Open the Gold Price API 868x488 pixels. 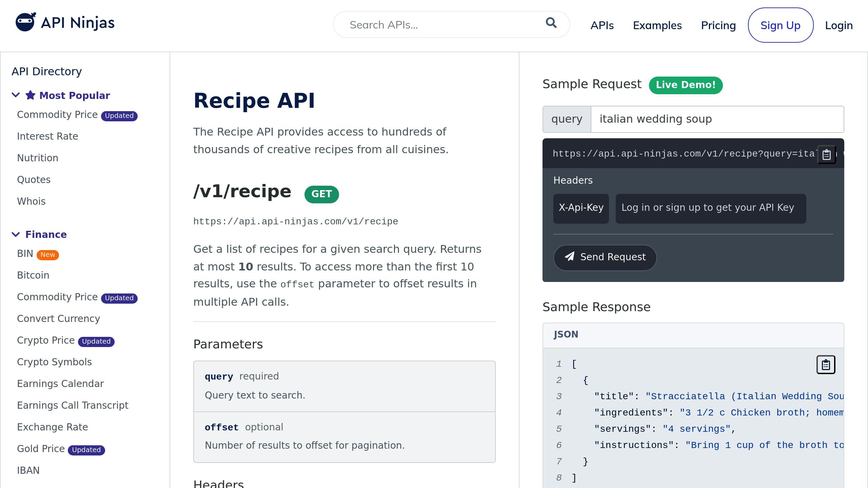41,449
